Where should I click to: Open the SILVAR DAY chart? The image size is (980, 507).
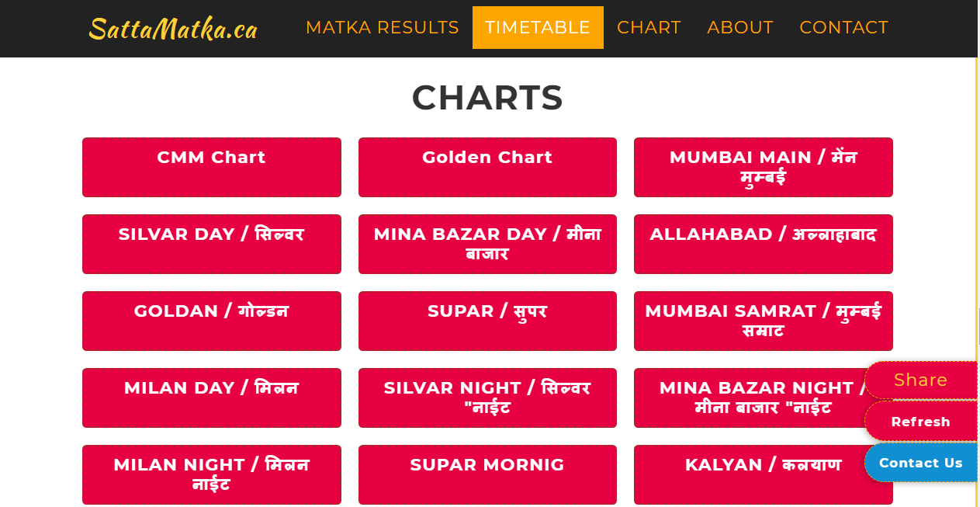(211, 244)
